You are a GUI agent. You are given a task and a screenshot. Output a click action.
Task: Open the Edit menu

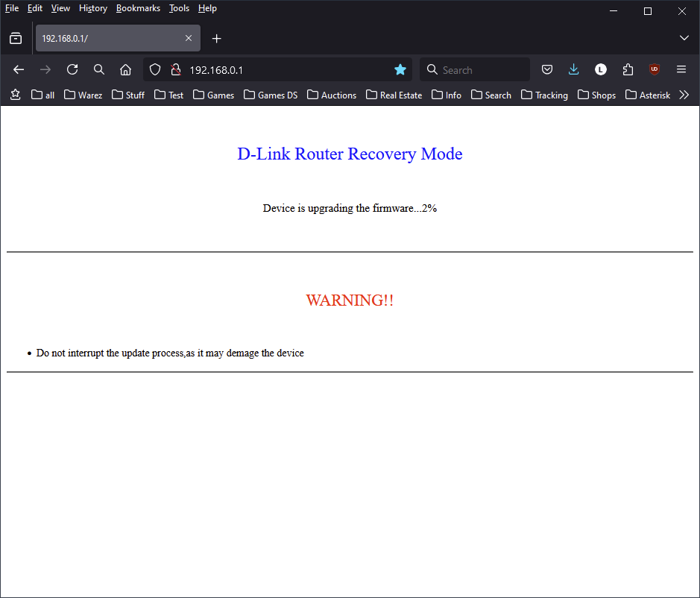click(35, 8)
